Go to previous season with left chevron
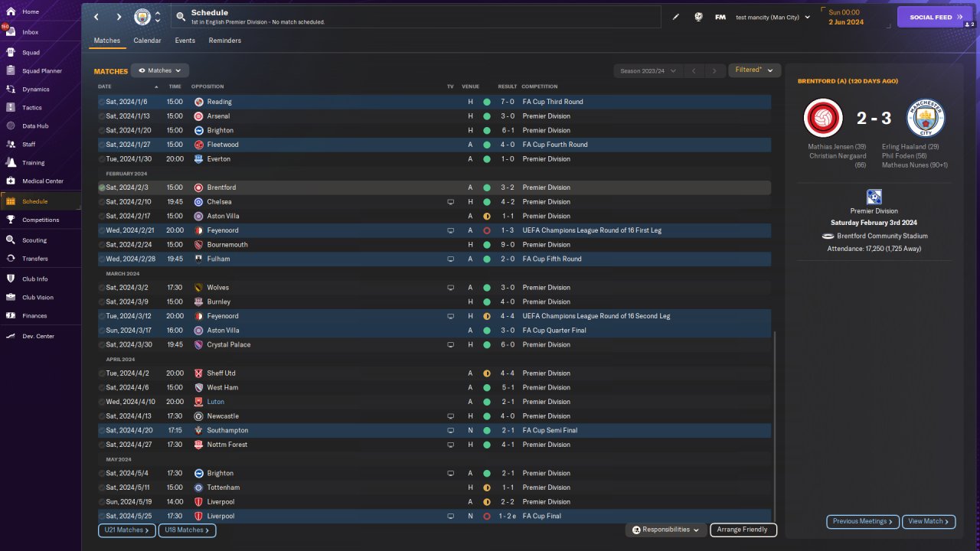The image size is (980, 551). click(x=694, y=71)
